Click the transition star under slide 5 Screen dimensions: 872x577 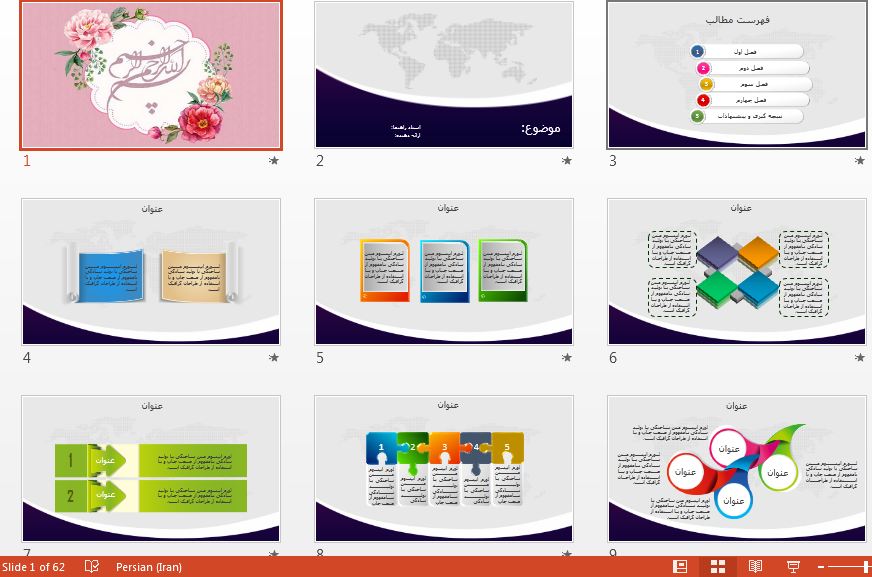[x=567, y=357]
